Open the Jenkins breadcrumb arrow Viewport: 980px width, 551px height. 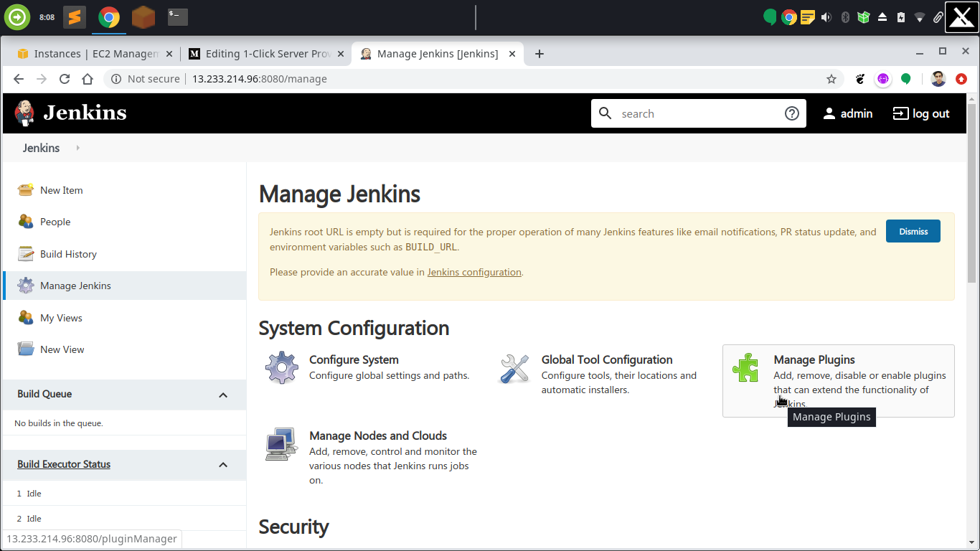tap(77, 148)
